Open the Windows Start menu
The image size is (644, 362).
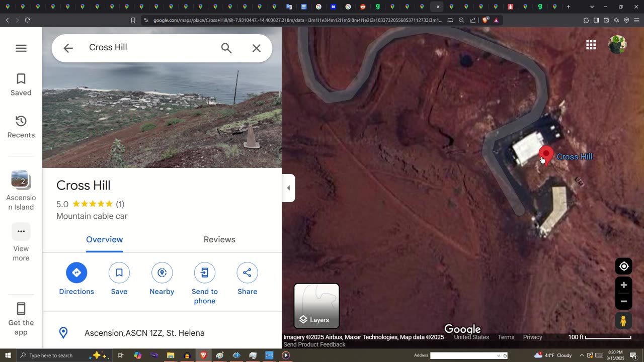pyautogui.click(x=8, y=355)
